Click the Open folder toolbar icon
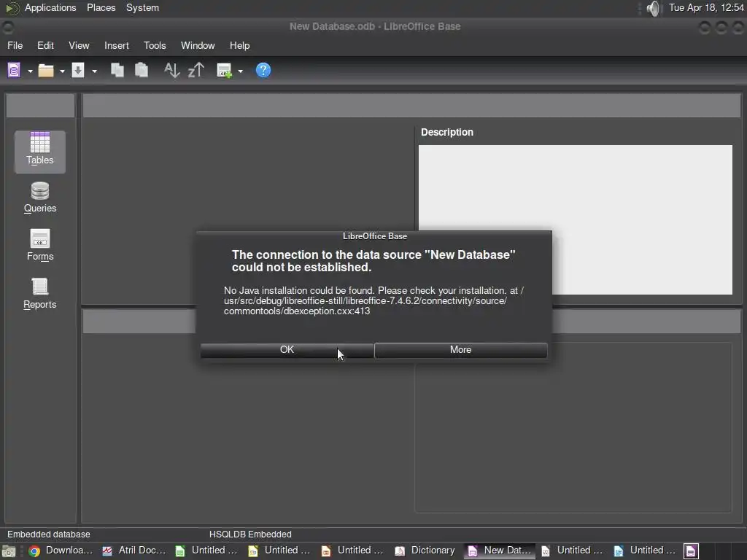 [x=46, y=71]
